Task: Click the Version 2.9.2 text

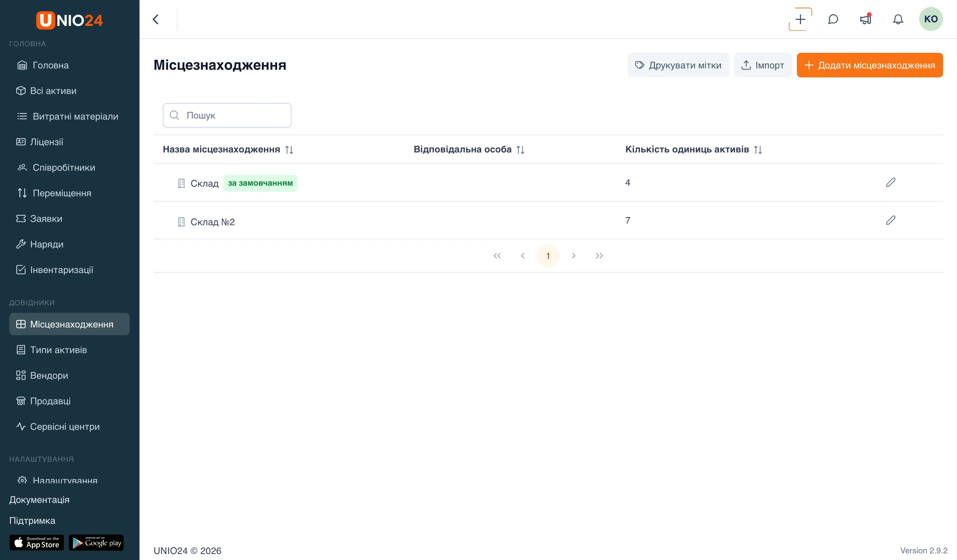Action: [923, 550]
